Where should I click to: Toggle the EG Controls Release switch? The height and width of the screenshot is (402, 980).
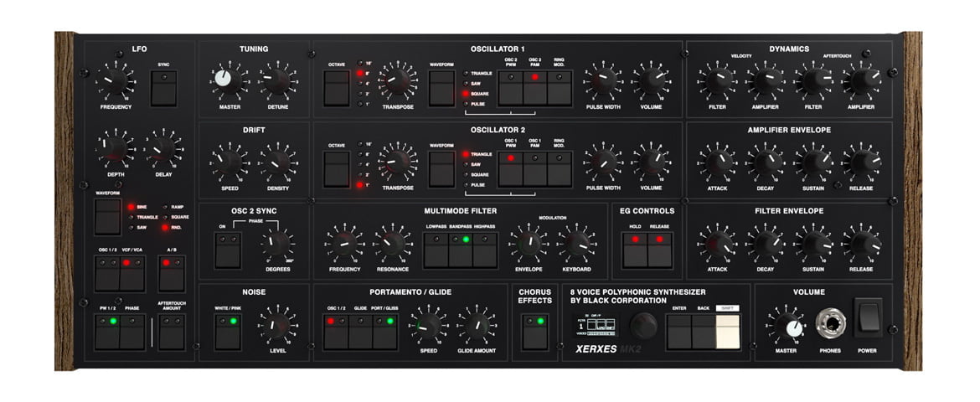pos(659,250)
